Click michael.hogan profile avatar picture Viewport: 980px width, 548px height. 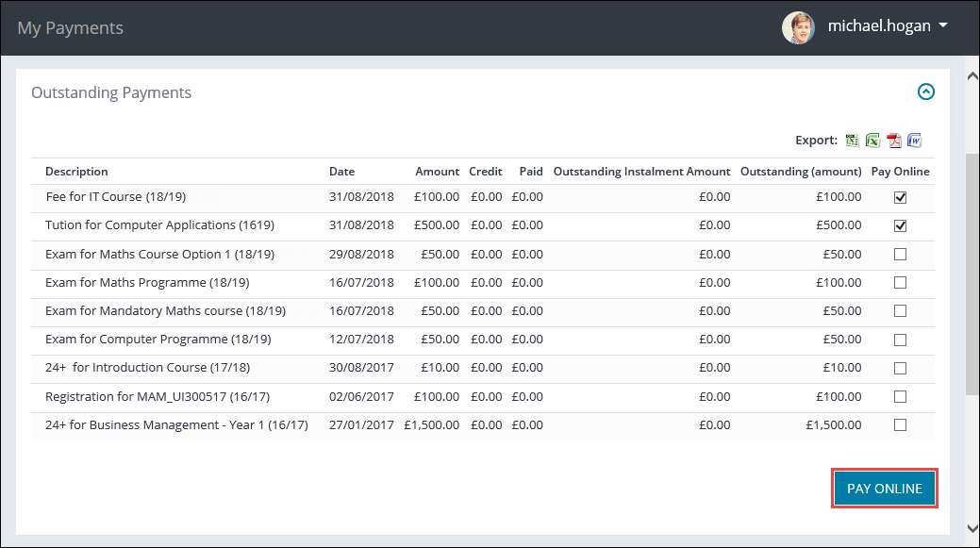pyautogui.click(x=798, y=27)
